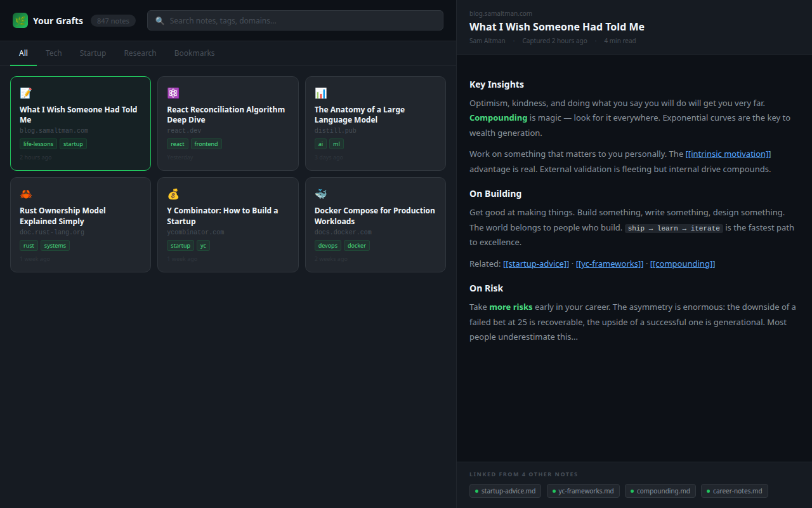Click the green Your Grafts logo icon
This screenshot has height=508, width=812.
tap(20, 20)
